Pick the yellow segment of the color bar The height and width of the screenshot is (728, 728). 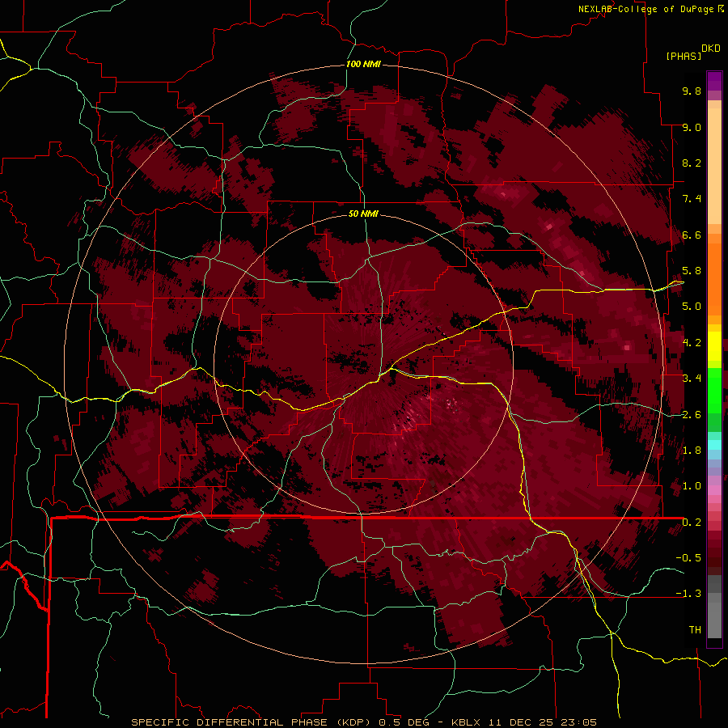tap(714, 346)
